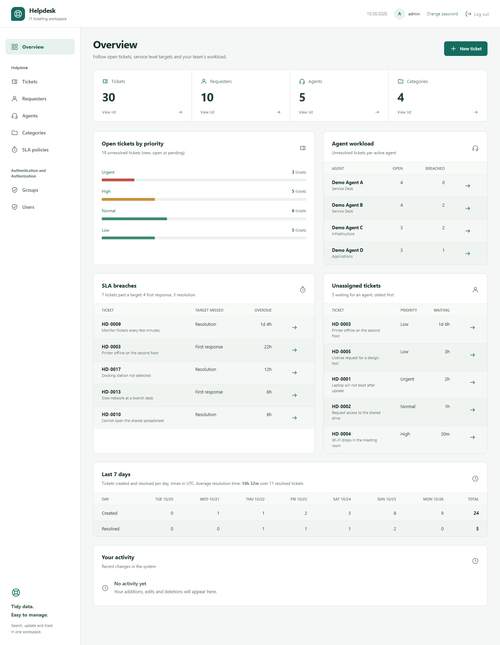Open HD-0004 arrow in Unassigned tickets
500x645 pixels.
coord(472,437)
